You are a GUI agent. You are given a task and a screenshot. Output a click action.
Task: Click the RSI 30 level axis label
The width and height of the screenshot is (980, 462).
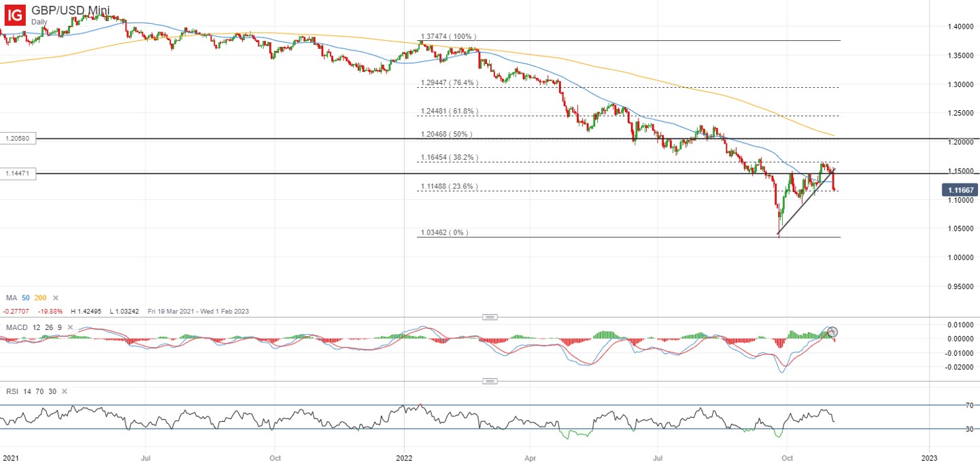pyautogui.click(x=970, y=429)
